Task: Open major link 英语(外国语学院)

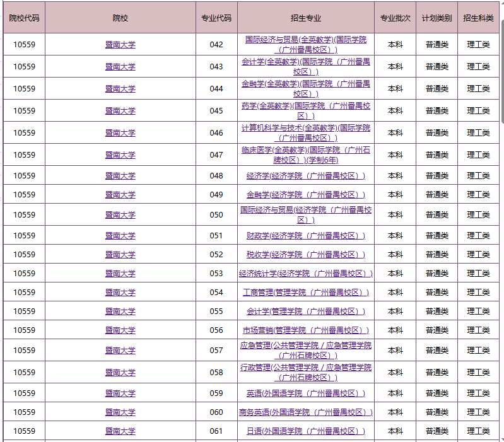Action: tap(306, 393)
